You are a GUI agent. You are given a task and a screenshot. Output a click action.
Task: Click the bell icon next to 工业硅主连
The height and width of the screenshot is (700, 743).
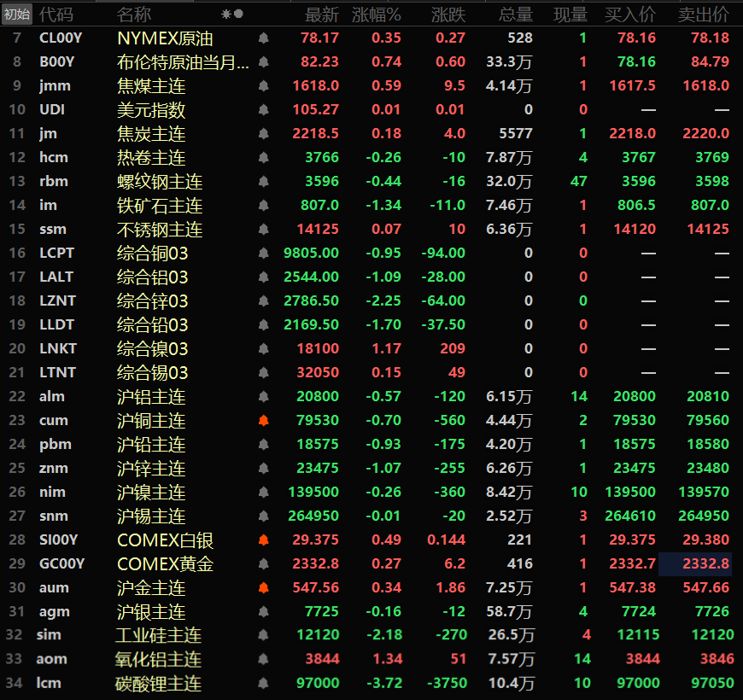[263, 636]
